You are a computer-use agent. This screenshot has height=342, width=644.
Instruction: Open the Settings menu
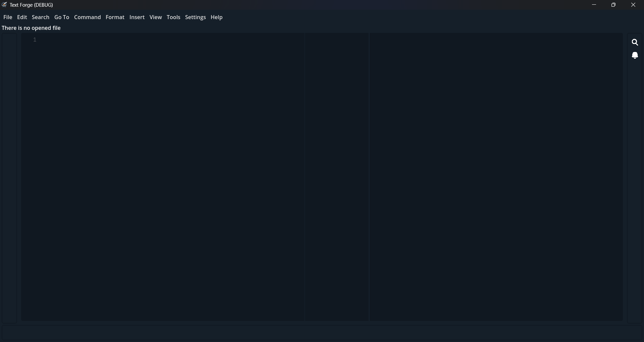point(196,17)
